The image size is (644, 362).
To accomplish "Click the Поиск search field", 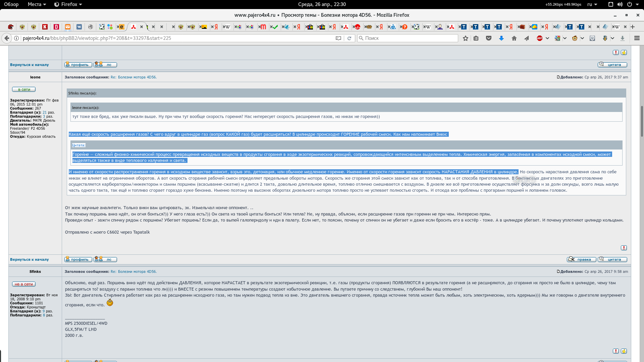I will (408, 38).
